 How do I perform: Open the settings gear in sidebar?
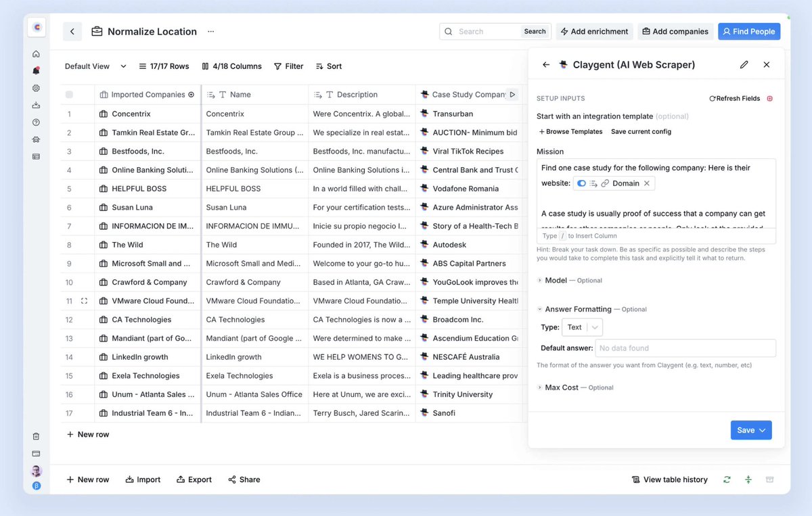point(36,88)
